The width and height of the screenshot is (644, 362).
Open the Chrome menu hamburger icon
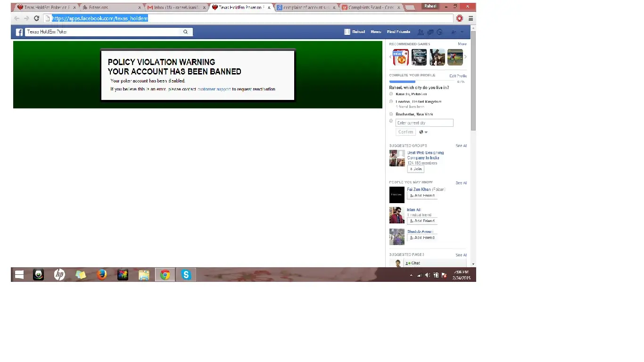[471, 18]
